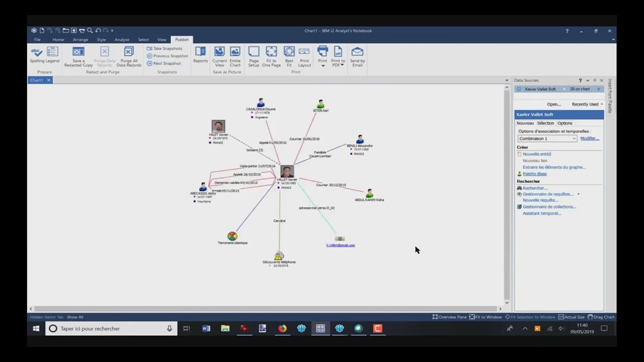Click the VALLET Xavier center node photo

click(x=287, y=171)
